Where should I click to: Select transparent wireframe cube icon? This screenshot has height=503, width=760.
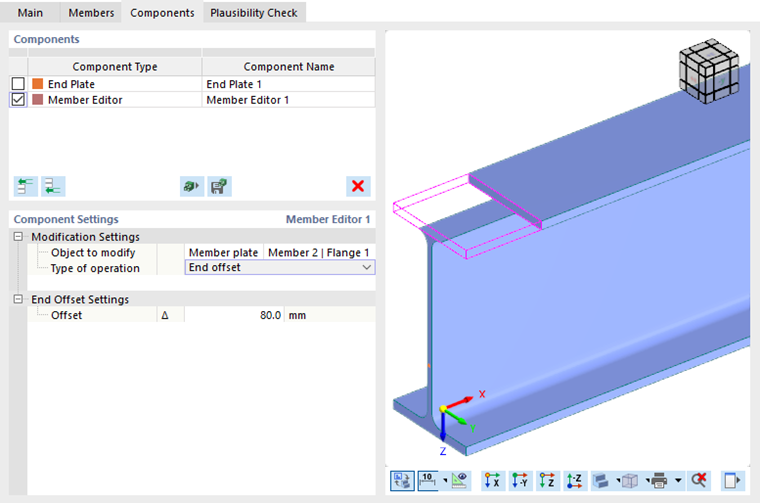tap(630, 481)
